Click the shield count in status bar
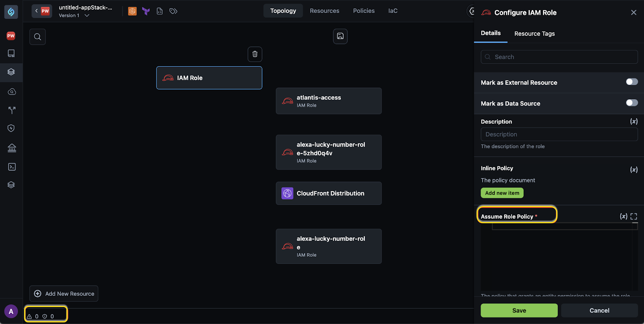The height and width of the screenshot is (324, 644). coord(48,316)
